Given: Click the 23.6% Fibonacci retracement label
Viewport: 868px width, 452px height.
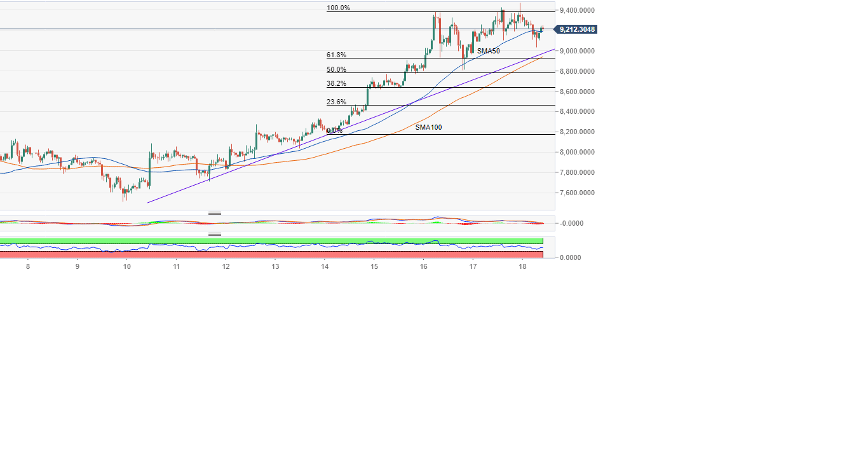Looking at the screenshot, I should [x=336, y=102].
